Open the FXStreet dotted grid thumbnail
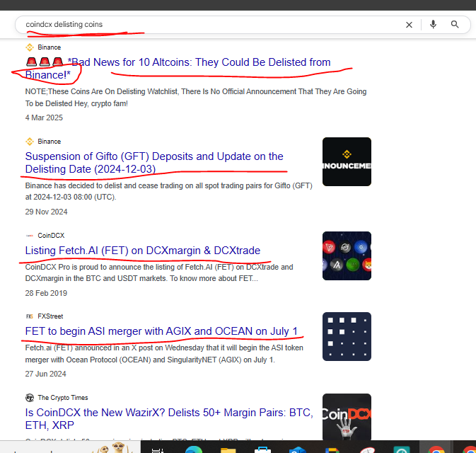The width and height of the screenshot is (476, 453). click(x=347, y=337)
